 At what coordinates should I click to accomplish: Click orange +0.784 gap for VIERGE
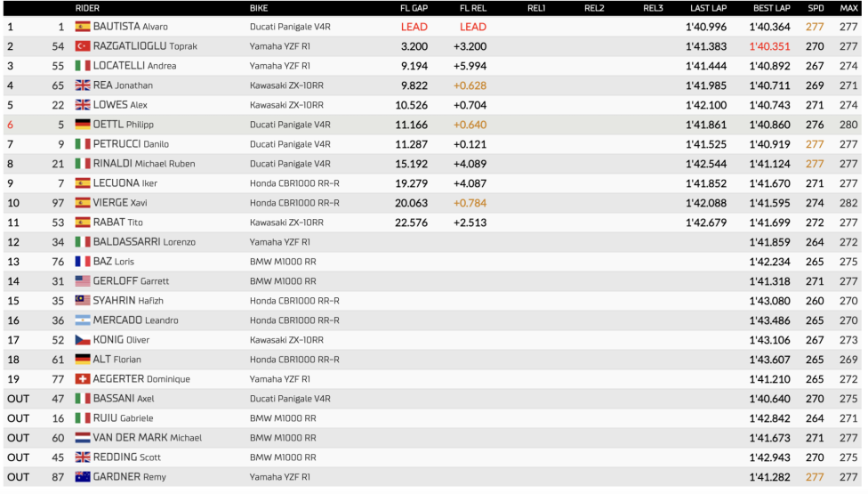[x=470, y=203]
